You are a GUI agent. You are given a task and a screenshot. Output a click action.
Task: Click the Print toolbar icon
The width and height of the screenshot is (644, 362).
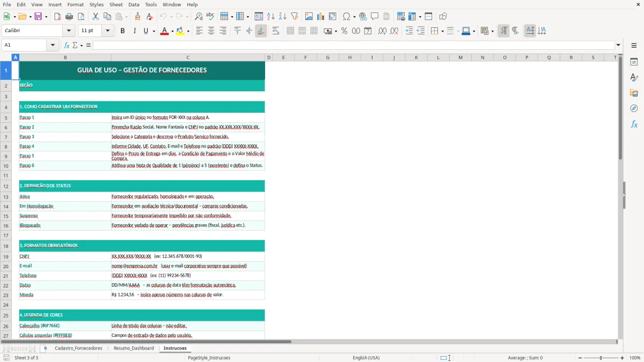pos(69,17)
